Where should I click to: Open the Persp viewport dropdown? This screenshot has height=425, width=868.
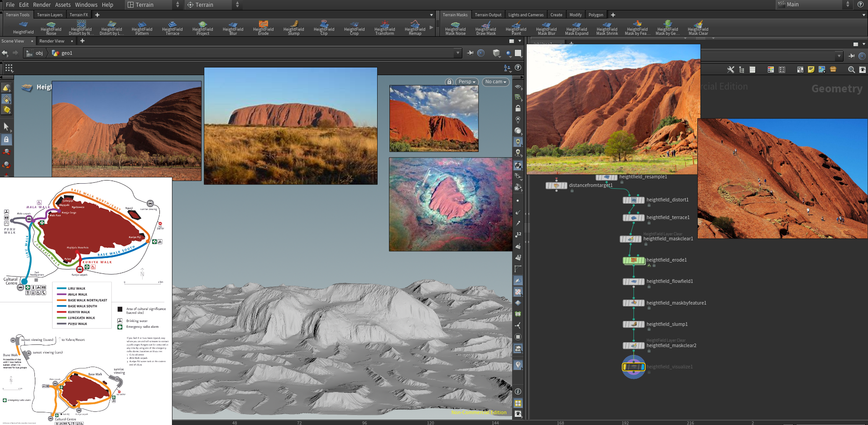467,82
